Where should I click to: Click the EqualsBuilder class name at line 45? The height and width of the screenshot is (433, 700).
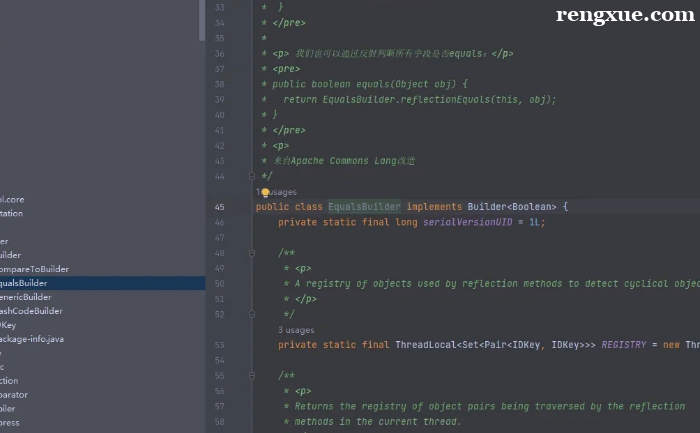click(364, 207)
